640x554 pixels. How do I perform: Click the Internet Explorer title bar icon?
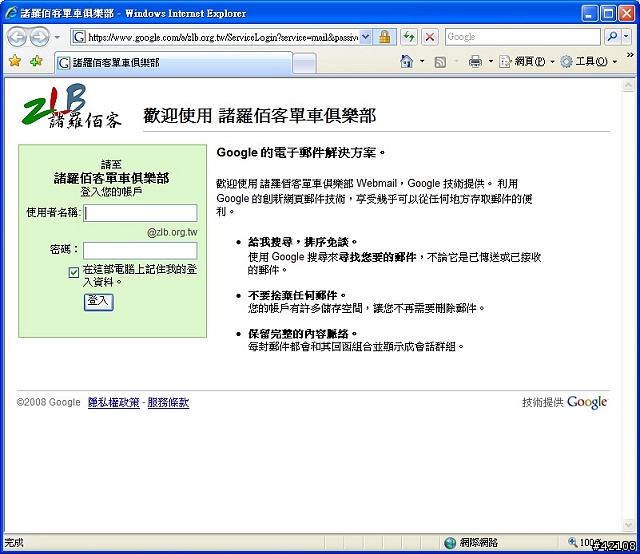(11, 13)
